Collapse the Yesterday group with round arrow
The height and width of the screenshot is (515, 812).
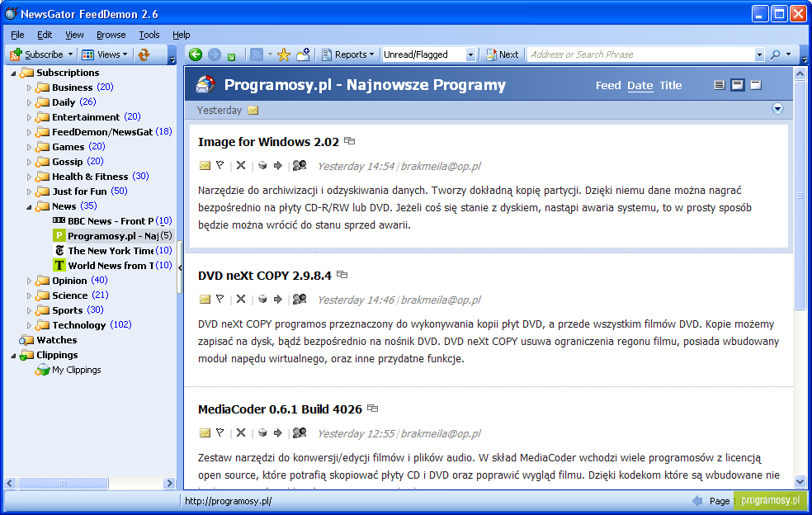777,109
